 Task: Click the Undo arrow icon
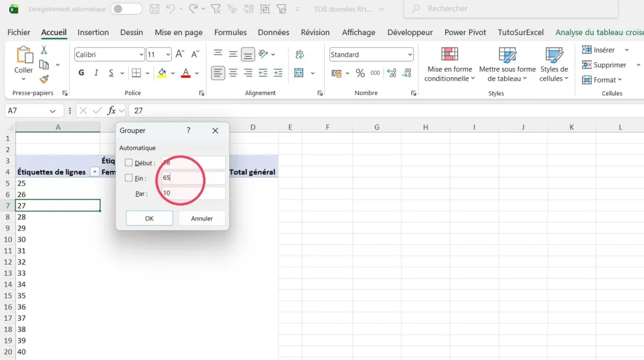(170, 9)
